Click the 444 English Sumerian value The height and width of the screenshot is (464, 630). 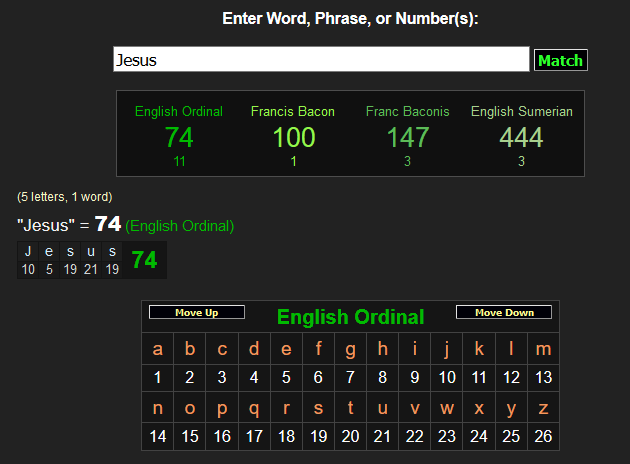point(521,137)
